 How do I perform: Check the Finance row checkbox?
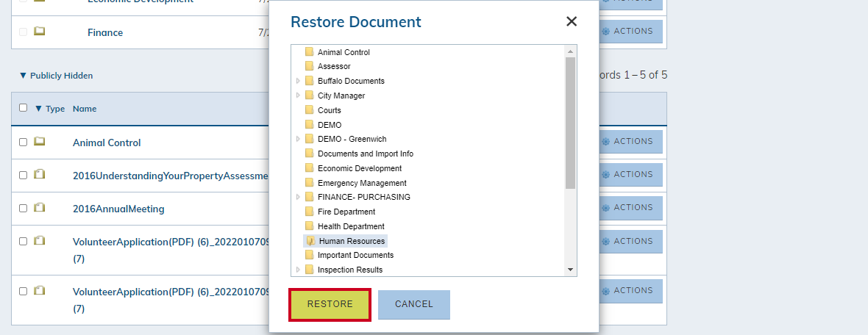click(24, 32)
